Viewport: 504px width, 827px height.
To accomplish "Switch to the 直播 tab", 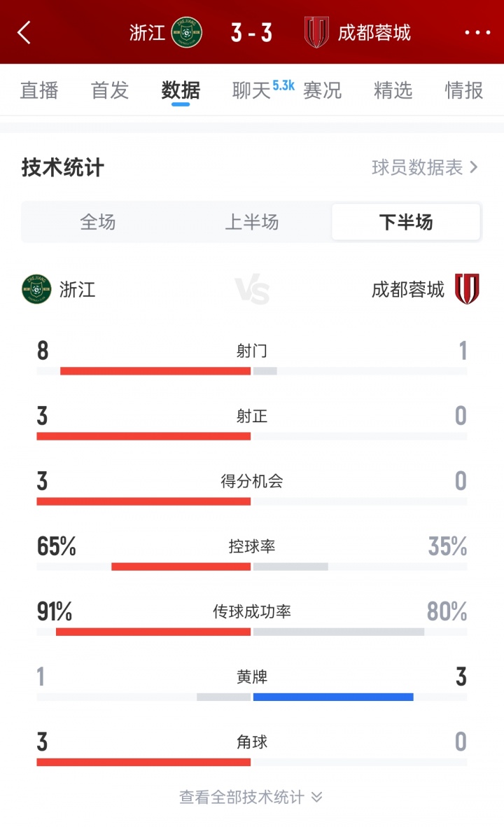I will (x=39, y=90).
